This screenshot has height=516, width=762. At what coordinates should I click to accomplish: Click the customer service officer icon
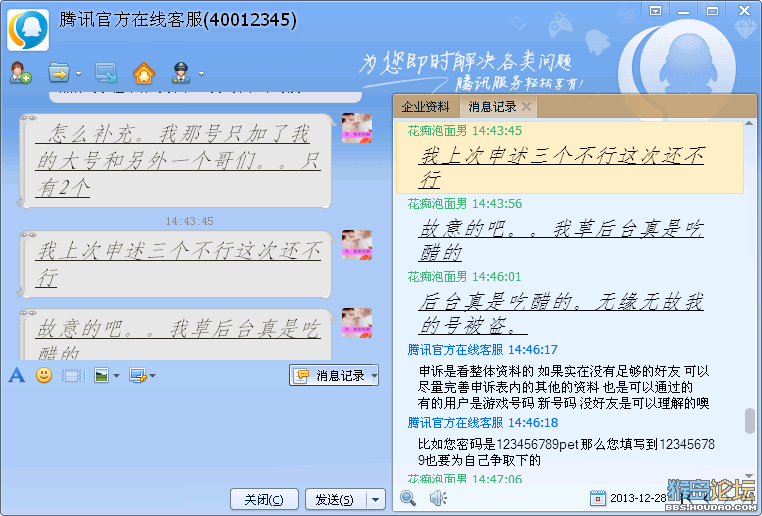181,73
